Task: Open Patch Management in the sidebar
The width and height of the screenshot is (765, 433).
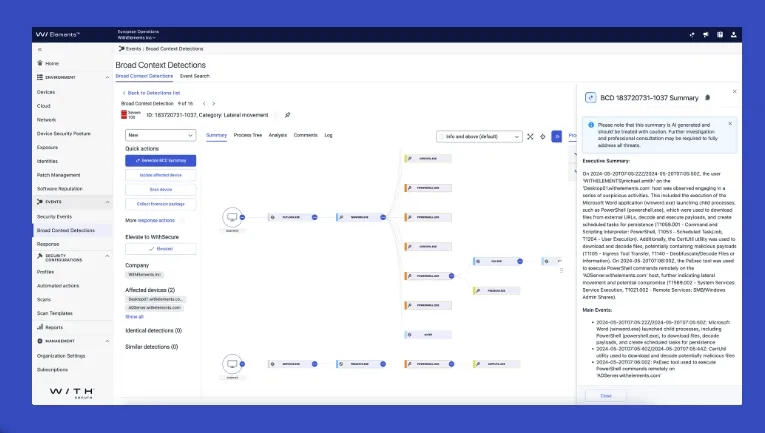Action: (x=59, y=175)
